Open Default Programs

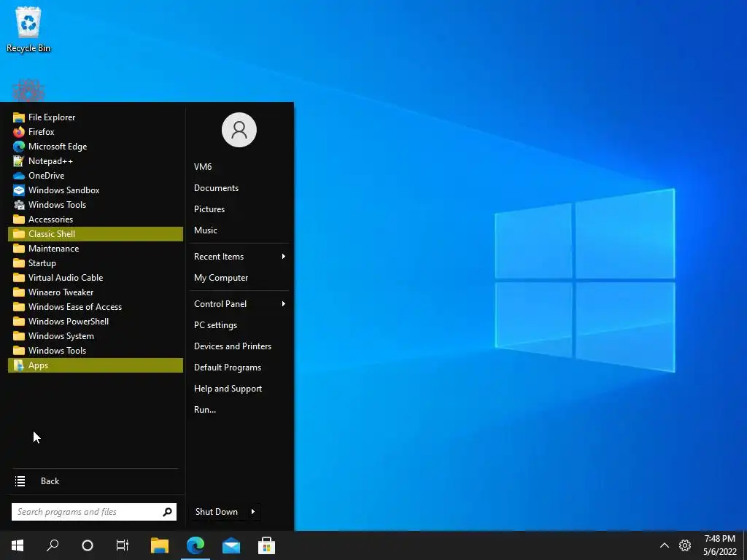[x=239, y=367]
